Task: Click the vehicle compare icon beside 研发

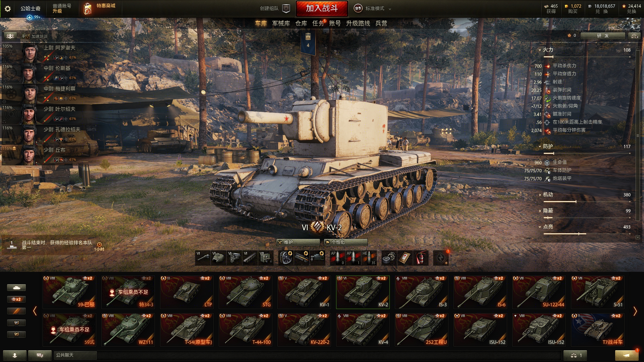Action: point(634,36)
